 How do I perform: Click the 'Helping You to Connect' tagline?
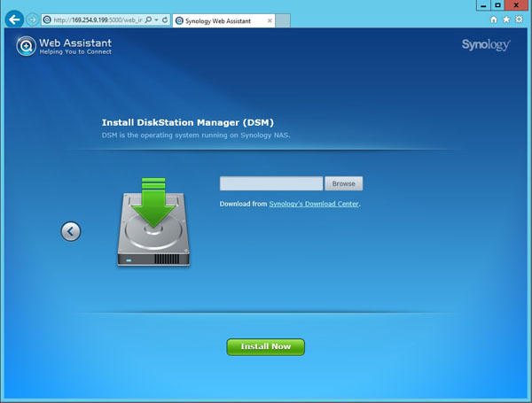coord(75,52)
